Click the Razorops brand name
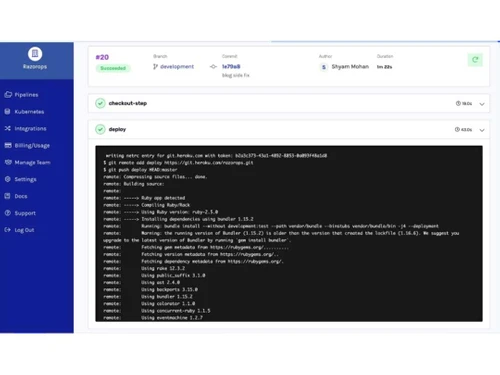500x375 pixels. (35, 67)
